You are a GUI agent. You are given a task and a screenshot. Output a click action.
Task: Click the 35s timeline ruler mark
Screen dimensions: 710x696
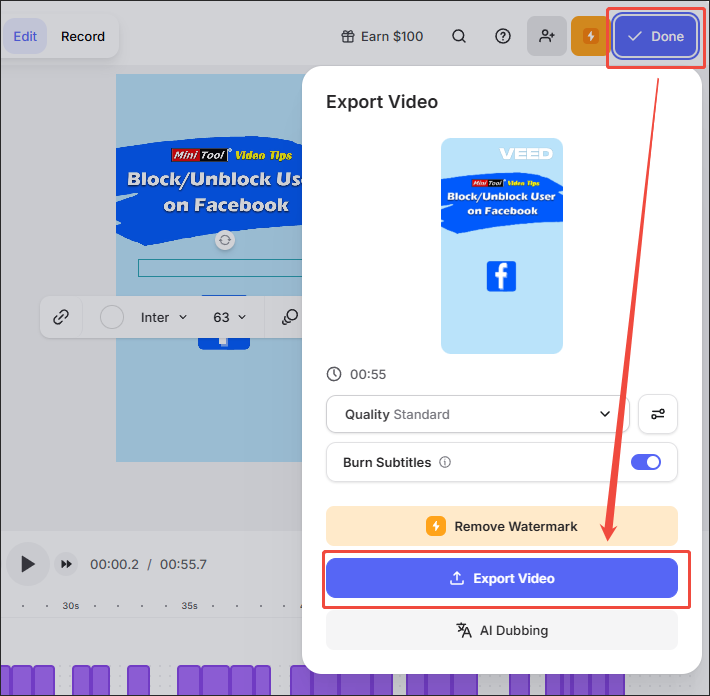point(189,606)
